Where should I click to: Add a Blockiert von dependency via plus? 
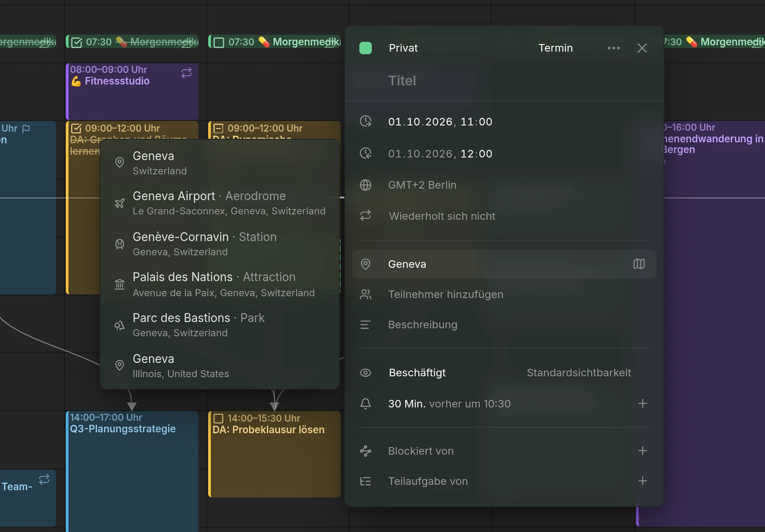click(642, 451)
